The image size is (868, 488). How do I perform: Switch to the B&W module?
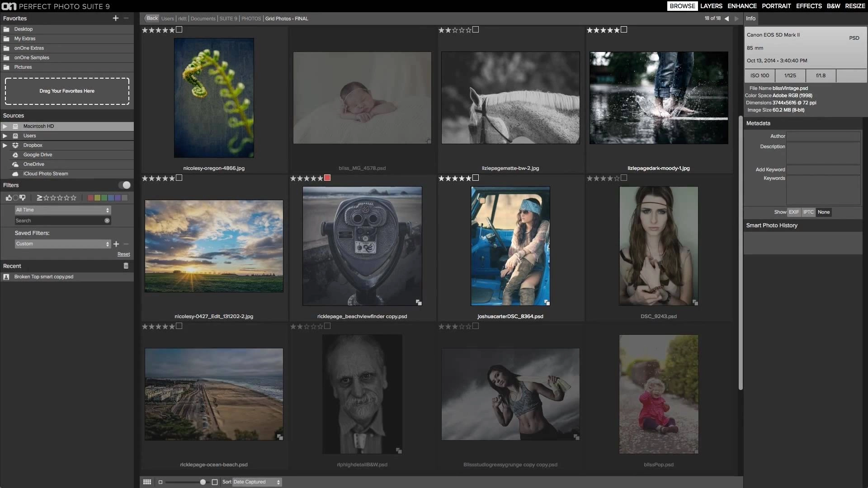[833, 6]
